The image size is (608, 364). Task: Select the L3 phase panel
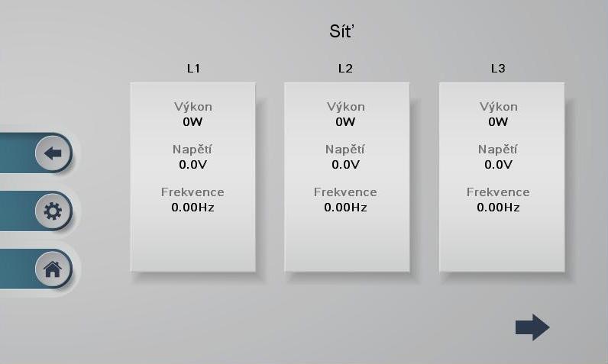(x=502, y=177)
